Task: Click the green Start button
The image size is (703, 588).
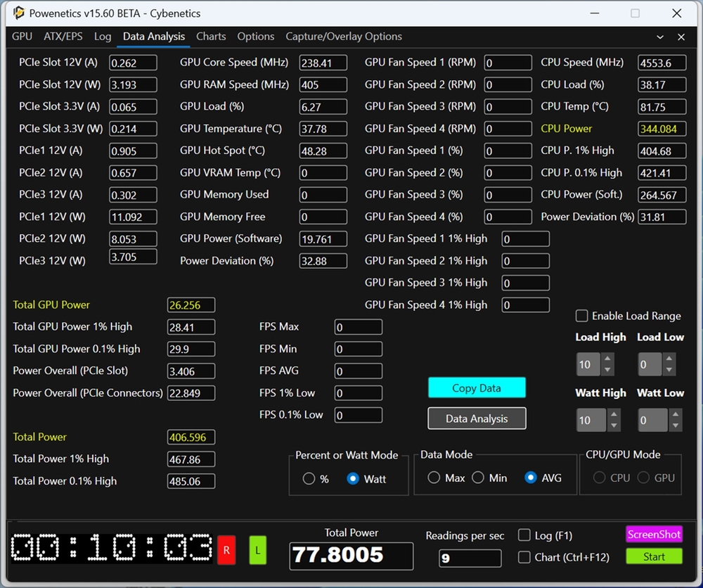Action: tap(654, 556)
